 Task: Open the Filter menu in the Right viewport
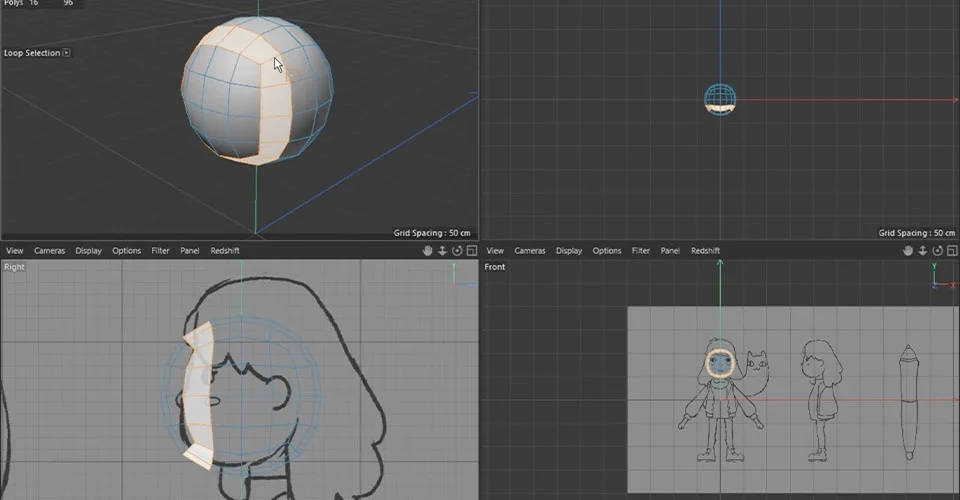point(160,251)
